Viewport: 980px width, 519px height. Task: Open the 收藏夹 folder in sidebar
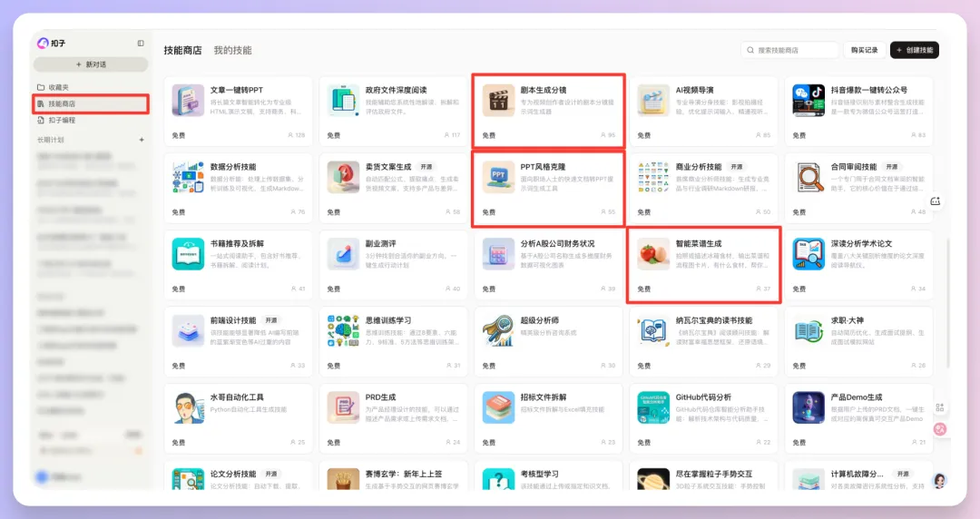coord(58,87)
